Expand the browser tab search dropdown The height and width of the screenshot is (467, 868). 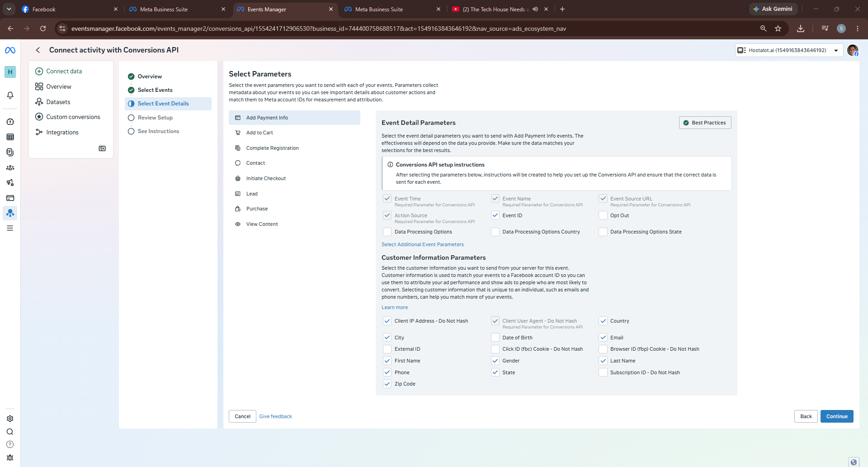(9, 9)
